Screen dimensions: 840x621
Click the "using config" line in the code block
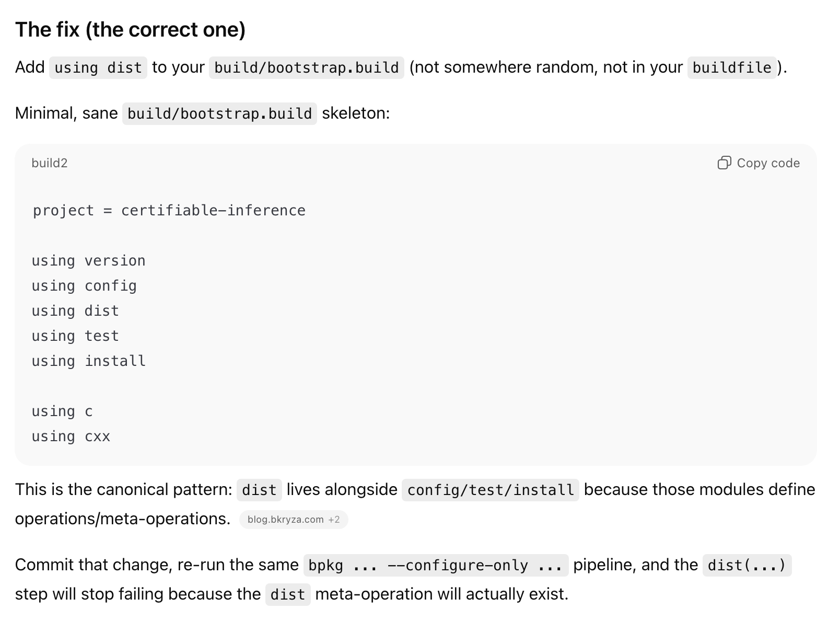(x=84, y=286)
